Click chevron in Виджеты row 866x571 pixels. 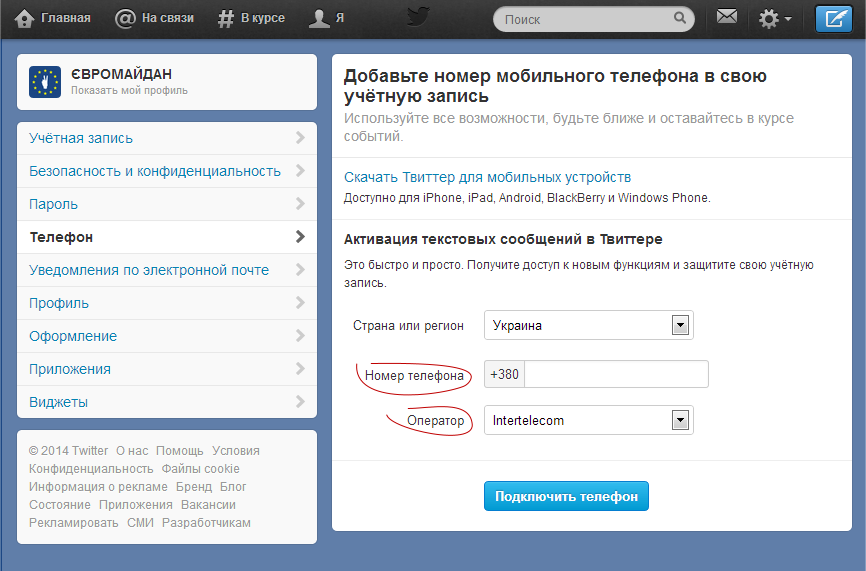coord(300,401)
